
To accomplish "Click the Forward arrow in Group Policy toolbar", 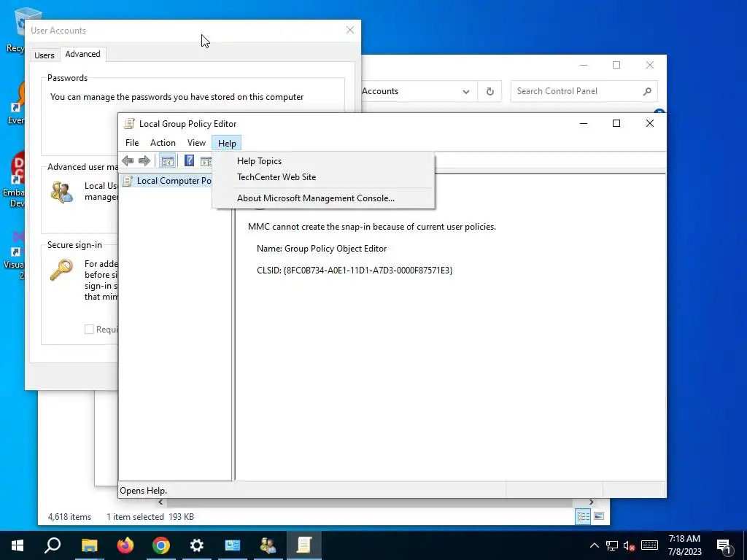I will pyautogui.click(x=144, y=161).
